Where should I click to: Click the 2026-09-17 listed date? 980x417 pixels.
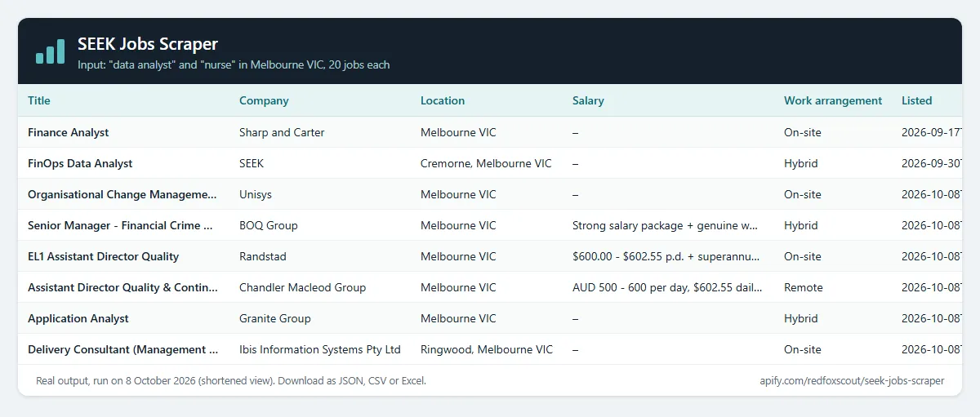click(931, 132)
